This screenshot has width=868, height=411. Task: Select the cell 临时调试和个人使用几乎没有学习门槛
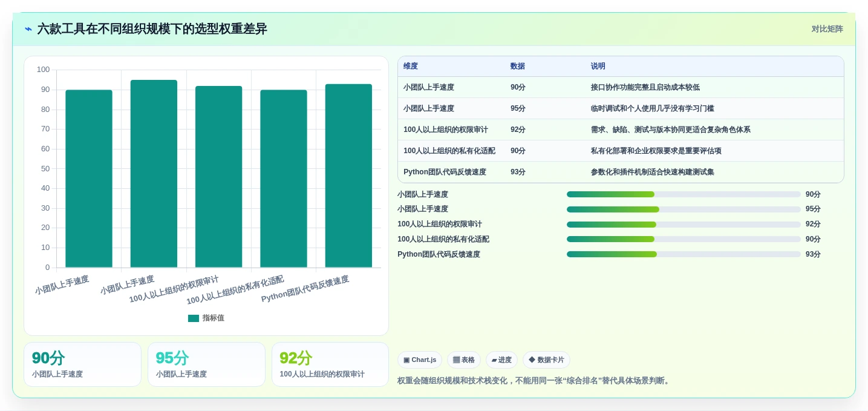pyautogui.click(x=652, y=108)
